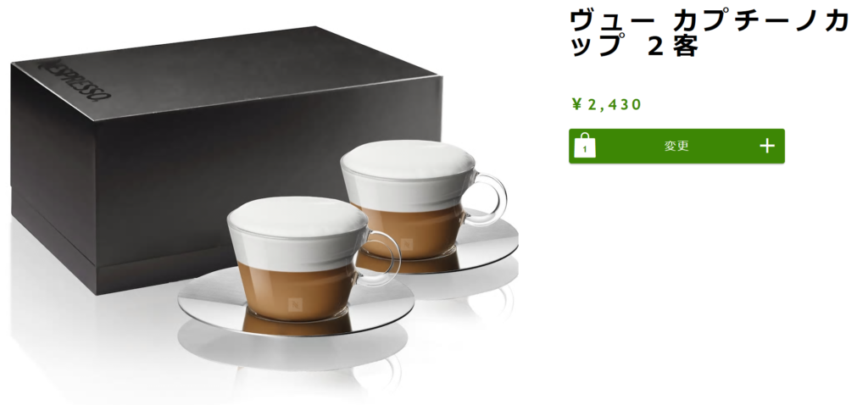Screen dimensions: 868x405
Task: Click the shopping bag icon showing 1
Action: click(x=585, y=146)
